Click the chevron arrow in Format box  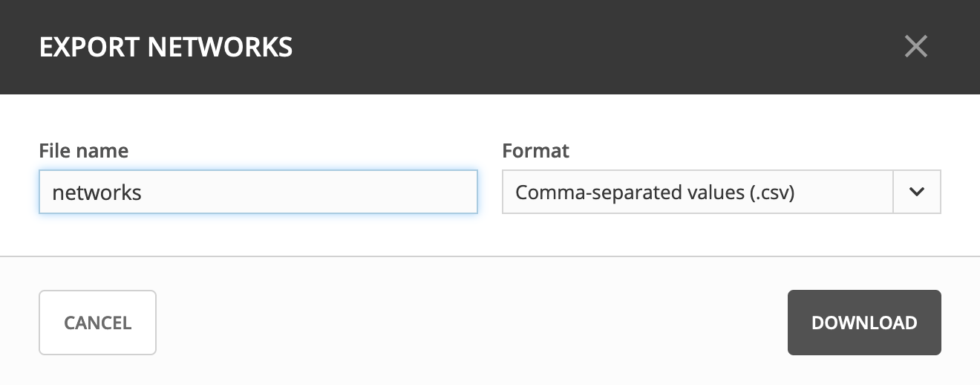pyautogui.click(x=917, y=192)
